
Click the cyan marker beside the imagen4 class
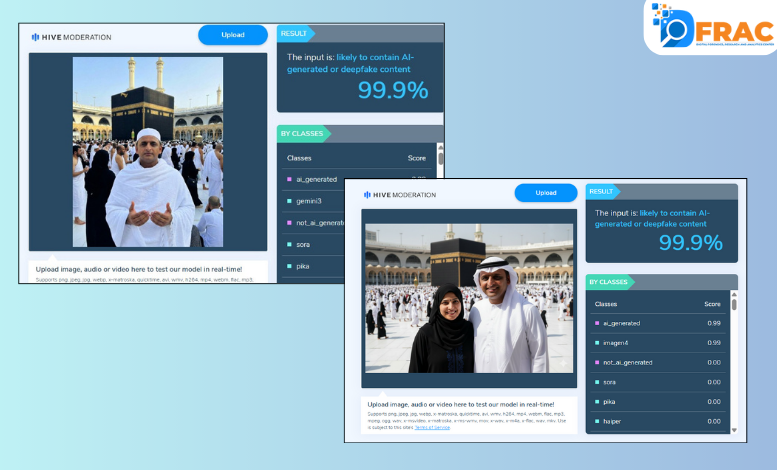point(598,342)
